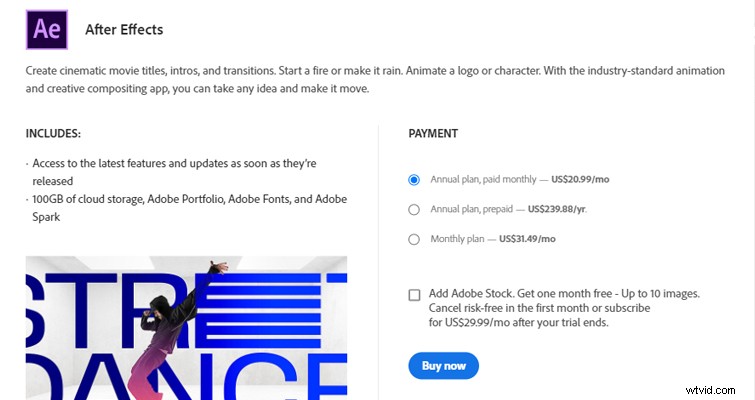This screenshot has width=755, height=400.
Task: Enable the Add Adobe Stock checkbox
Action: [x=414, y=294]
